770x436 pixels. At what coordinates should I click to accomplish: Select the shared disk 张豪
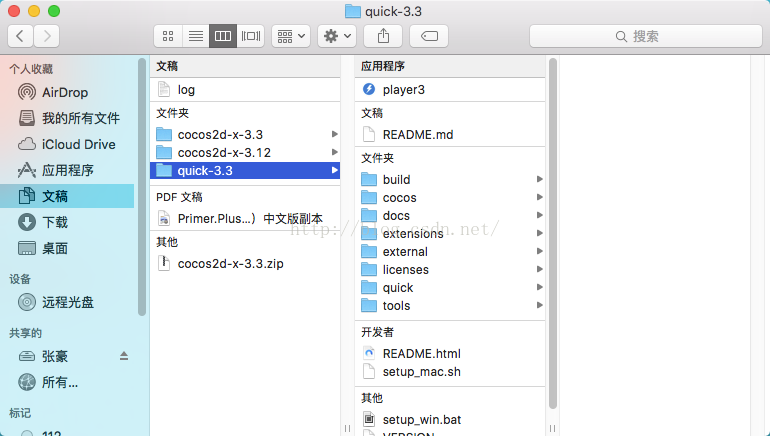click(x=55, y=356)
